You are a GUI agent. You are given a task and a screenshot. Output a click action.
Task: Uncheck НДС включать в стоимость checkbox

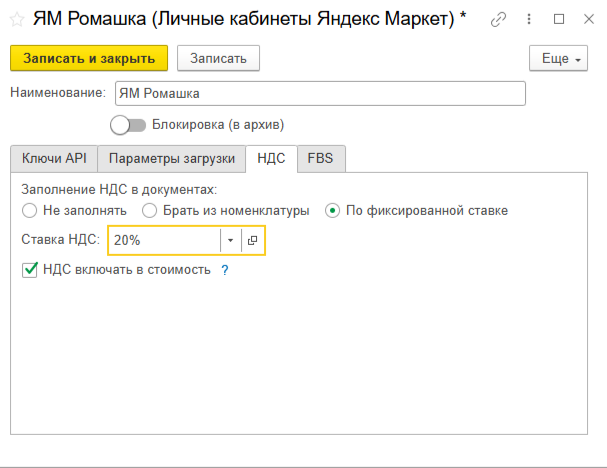click(29, 270)
